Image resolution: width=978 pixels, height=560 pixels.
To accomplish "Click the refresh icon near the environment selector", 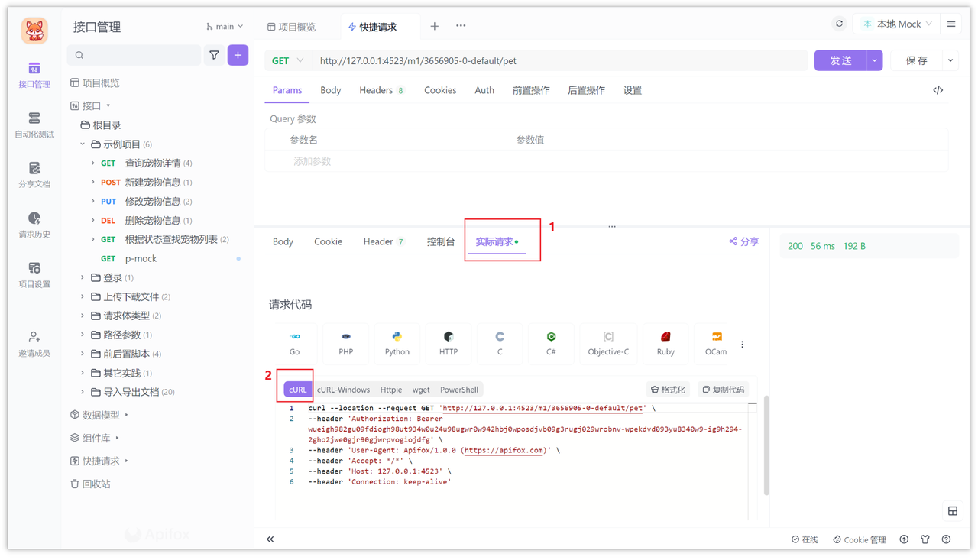I will click(838, 23).
